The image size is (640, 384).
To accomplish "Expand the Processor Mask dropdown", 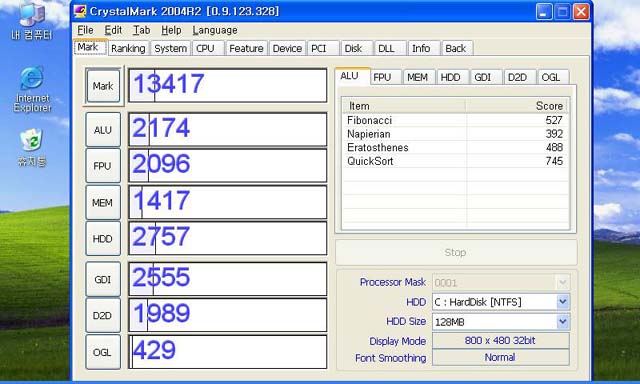I will (x=562, y=282).
